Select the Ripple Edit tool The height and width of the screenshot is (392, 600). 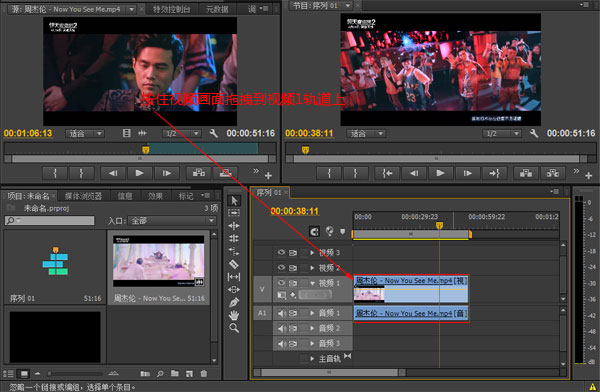click(234, 226)
